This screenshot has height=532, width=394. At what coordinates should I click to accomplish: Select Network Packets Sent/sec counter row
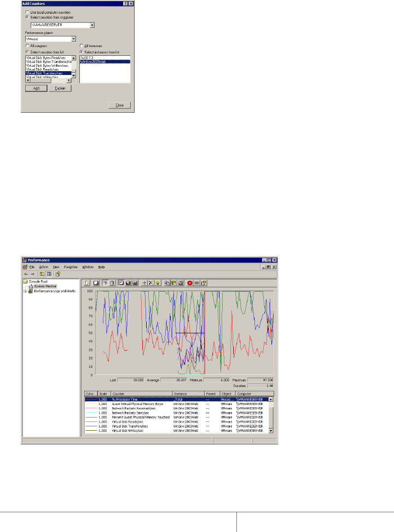176,413
